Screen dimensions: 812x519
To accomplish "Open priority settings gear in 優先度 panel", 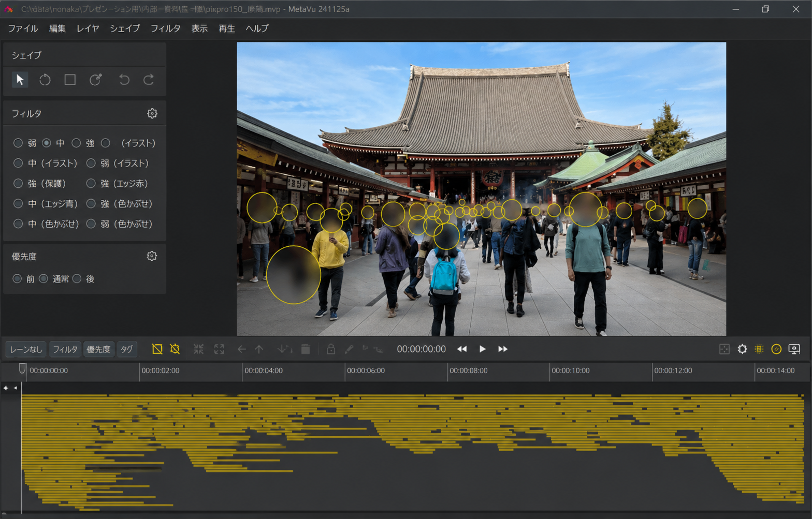I will tap(152, 256).
